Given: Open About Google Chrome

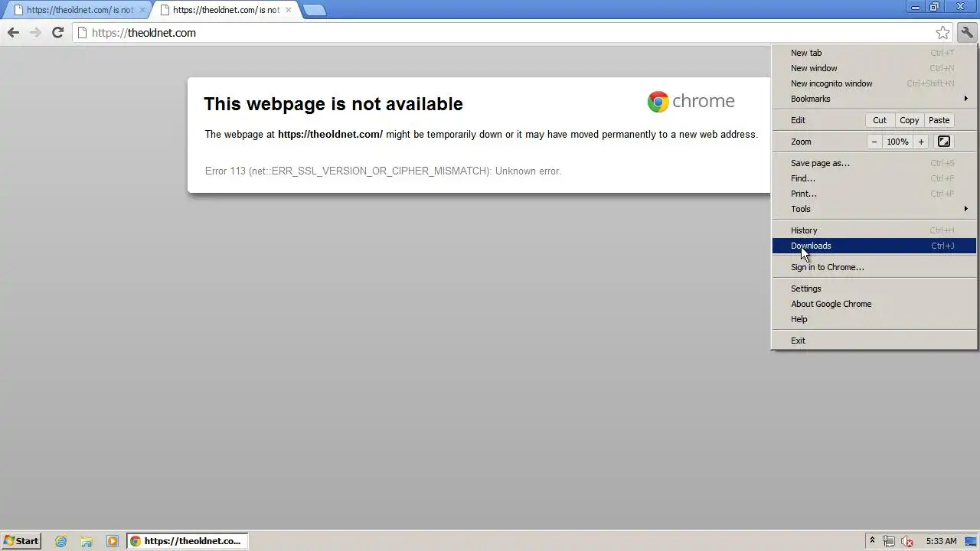Looking at the screenshot, I should (x=874, y=304).
